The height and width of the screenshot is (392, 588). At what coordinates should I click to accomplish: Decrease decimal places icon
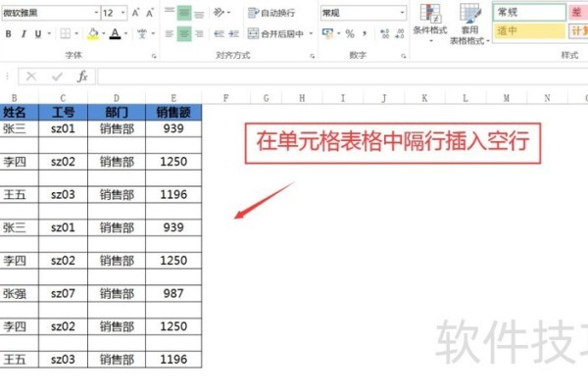[x=400, y=33]
